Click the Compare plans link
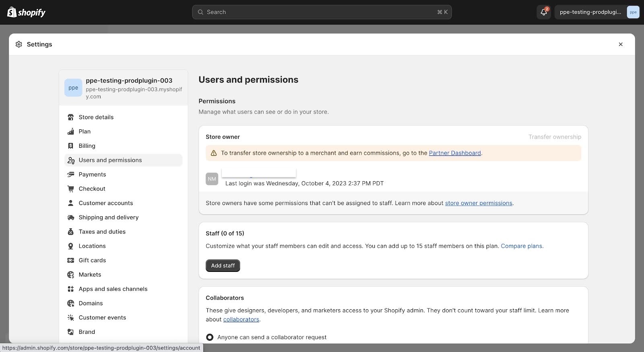Image resolution: width=644 pixels, height=352 pixels. click(522, 246)
